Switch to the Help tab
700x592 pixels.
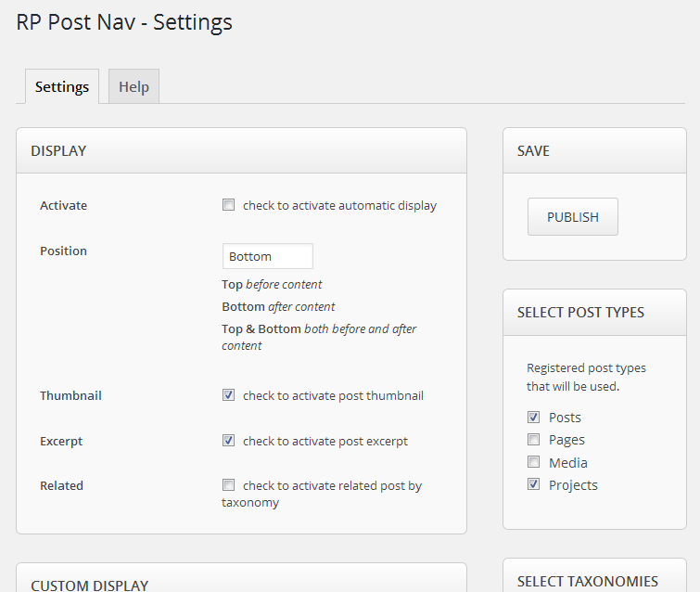point(134,86)
